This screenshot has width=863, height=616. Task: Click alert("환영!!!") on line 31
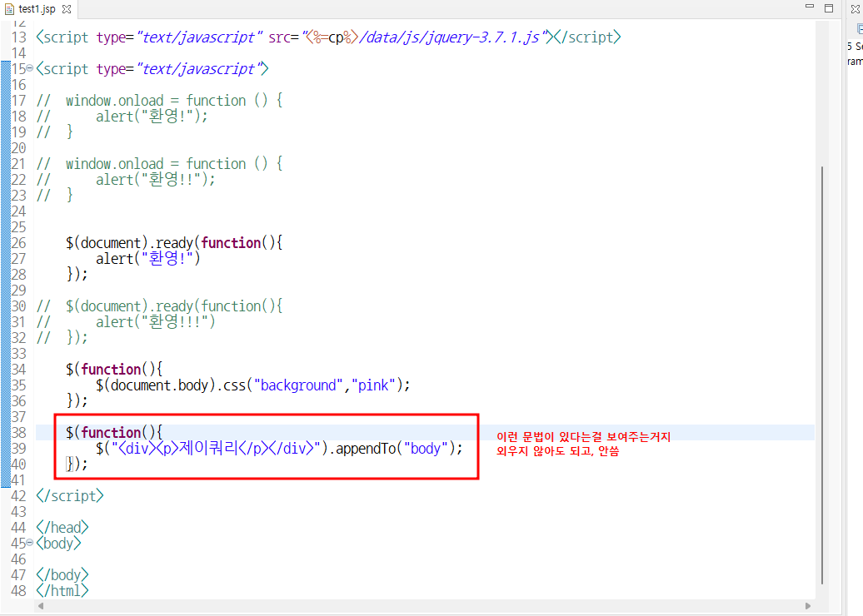click(156, 322)
